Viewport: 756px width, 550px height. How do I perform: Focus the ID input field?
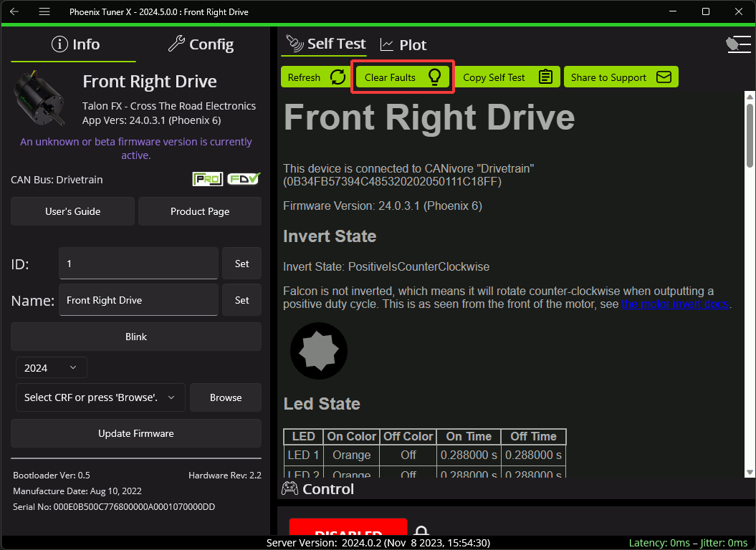[x=138, y=264]
